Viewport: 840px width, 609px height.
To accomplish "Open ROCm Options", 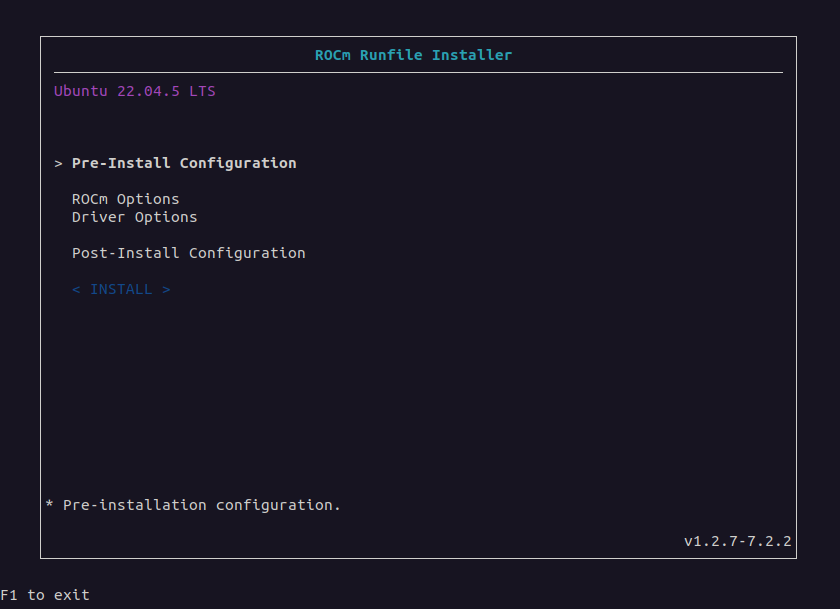I will point(125,199).
